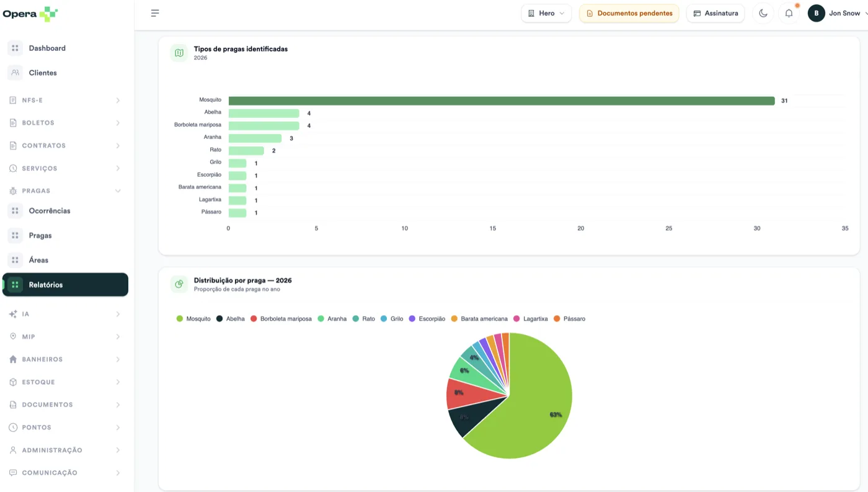
Task: Toggle Mosquito in the pie chart legend
Action: (x=193, y=319)
